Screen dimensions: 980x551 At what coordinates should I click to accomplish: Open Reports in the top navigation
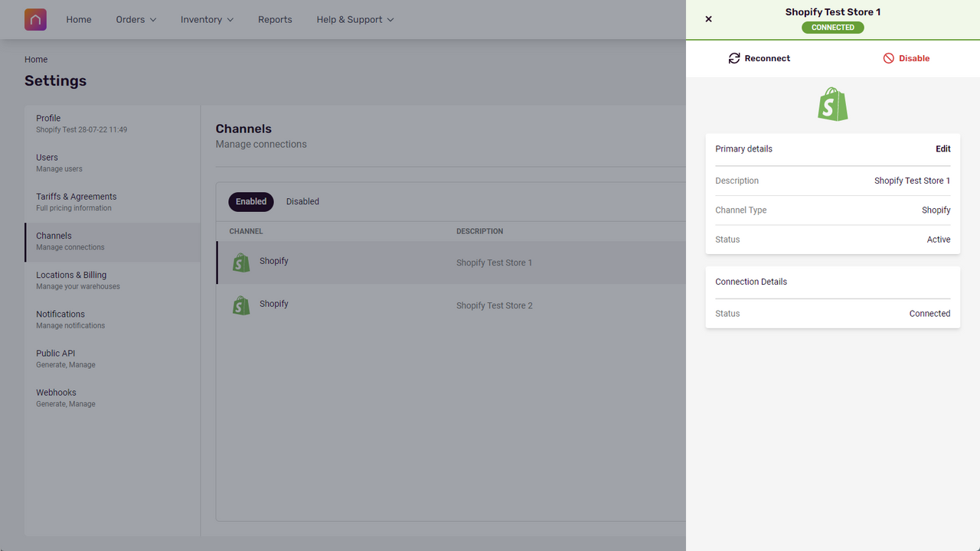[275, 20]
